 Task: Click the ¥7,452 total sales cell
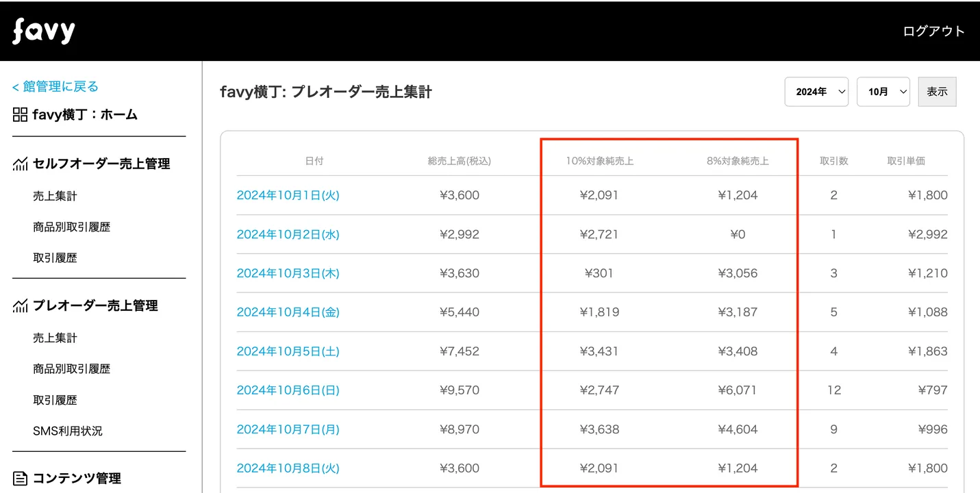click(x=460, y=351)
